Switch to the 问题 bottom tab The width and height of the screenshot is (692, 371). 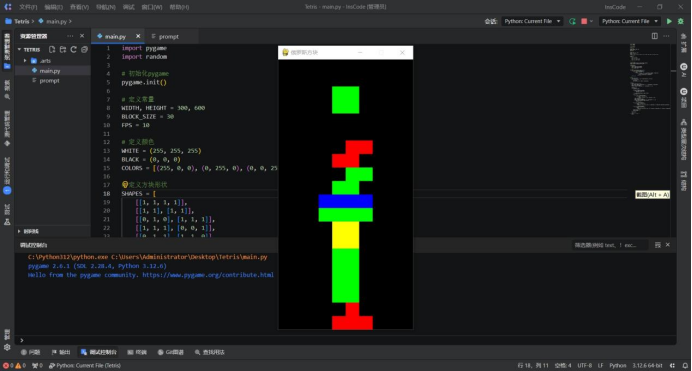click(30, 352)
